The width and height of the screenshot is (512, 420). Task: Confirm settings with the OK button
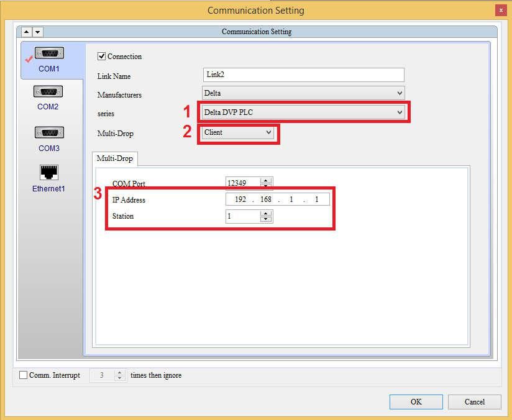click(415, 402)
